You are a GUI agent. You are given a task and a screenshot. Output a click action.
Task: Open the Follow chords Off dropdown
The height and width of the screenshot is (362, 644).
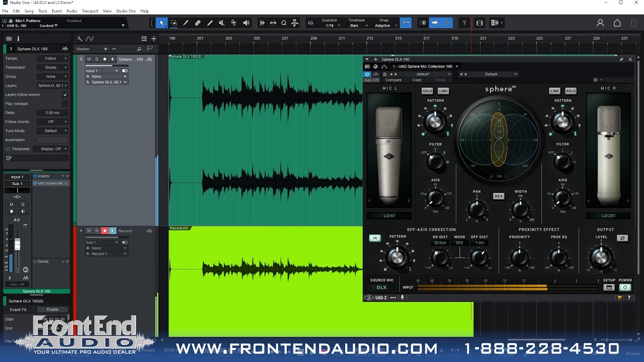tap(52, 122)
